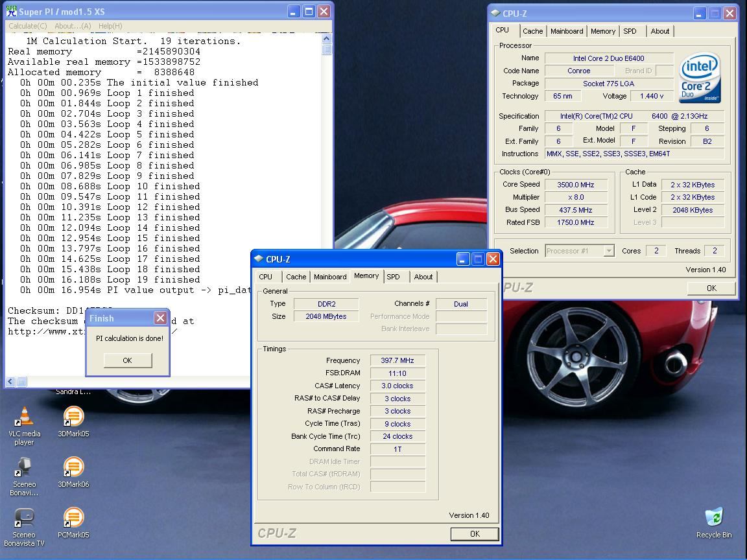
Task: Click the Revision value 'B2'
Action: (707, 141)
